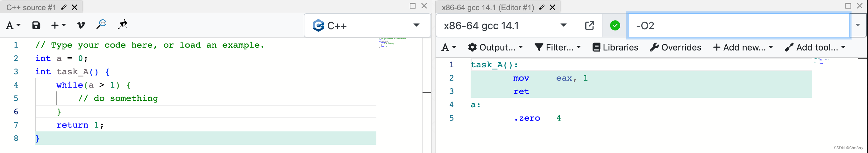Click the Libraries button
The height and width of the screenshot is (153, 868).
click(615, 47)
